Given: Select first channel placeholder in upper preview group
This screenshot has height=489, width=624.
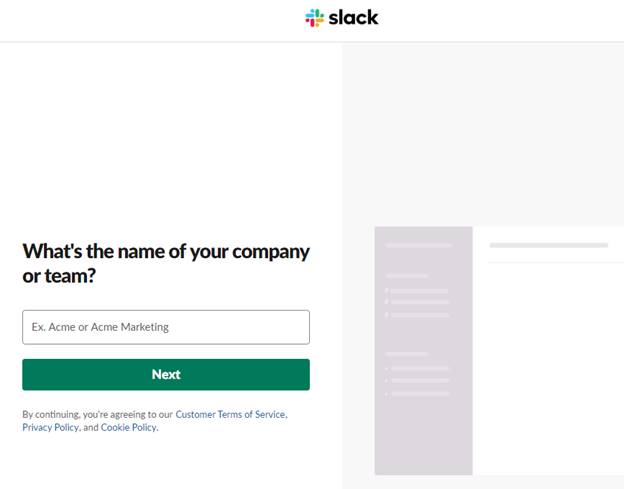Looking at the screenshot, I should [x=419, y=291].
